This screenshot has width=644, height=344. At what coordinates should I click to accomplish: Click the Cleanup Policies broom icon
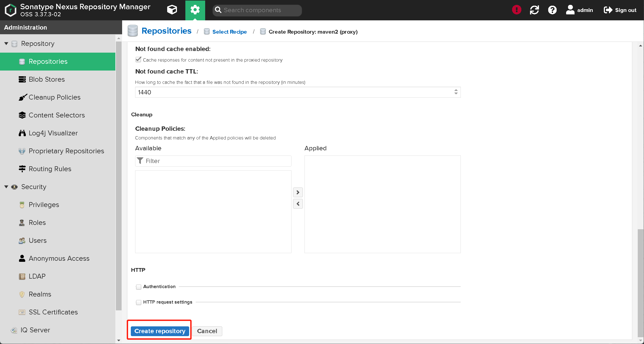point(23,97)
